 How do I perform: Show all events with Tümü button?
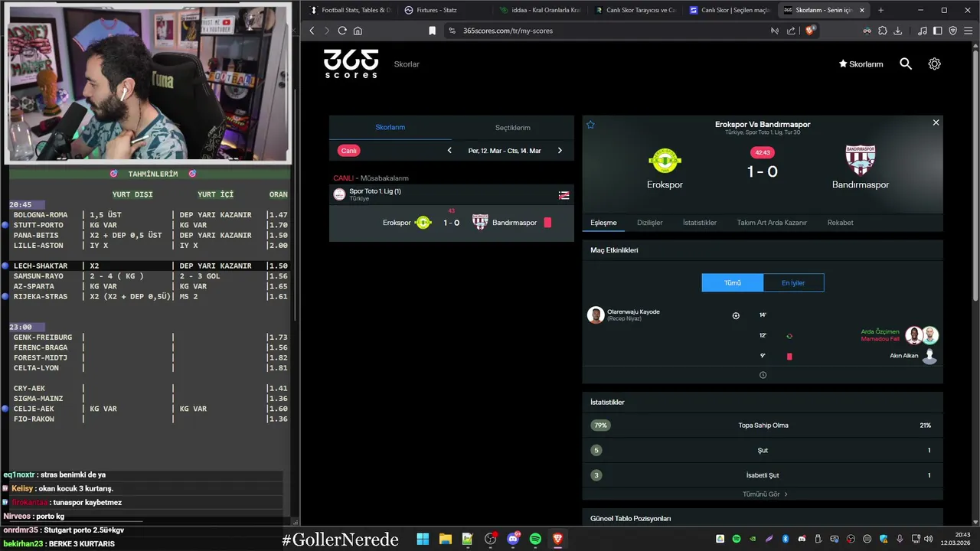pyautogui.click(x=733, y=282)
